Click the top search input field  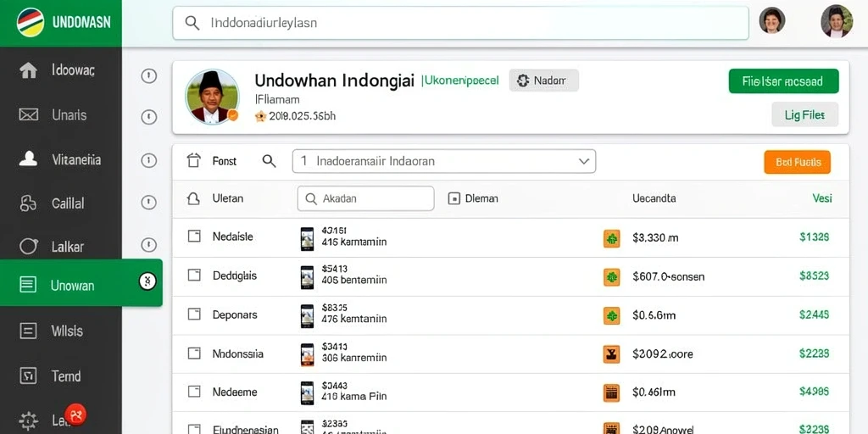[460, 23]
